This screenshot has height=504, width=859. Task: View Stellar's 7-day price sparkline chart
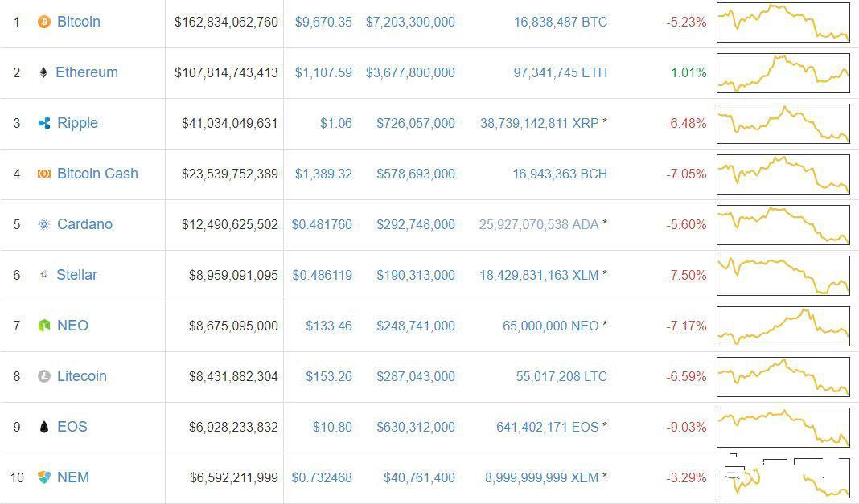(783, 276)
